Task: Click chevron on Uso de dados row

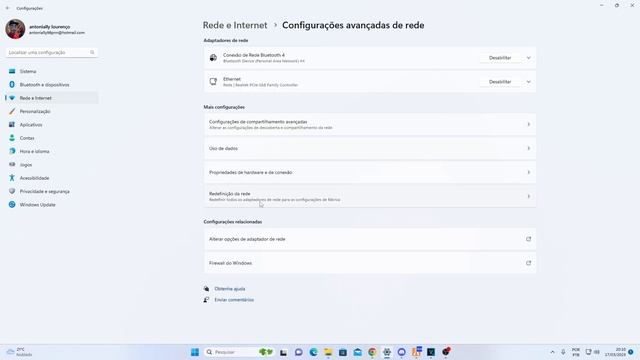Action: [x=529, y=149]
